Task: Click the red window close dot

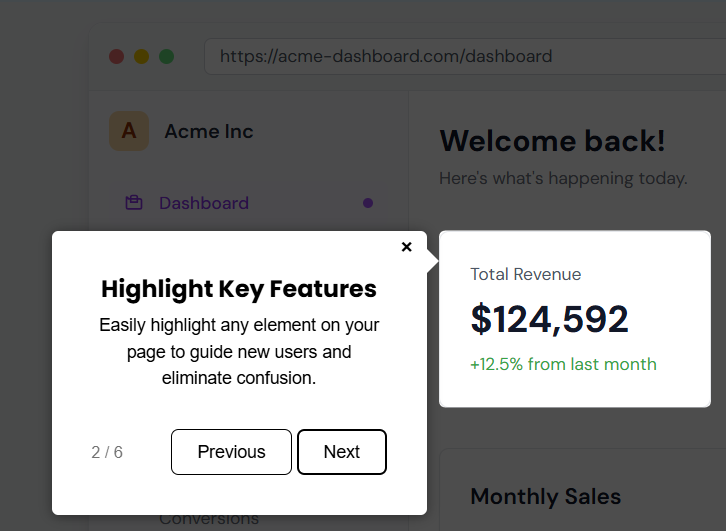Action: coord(116,56)
